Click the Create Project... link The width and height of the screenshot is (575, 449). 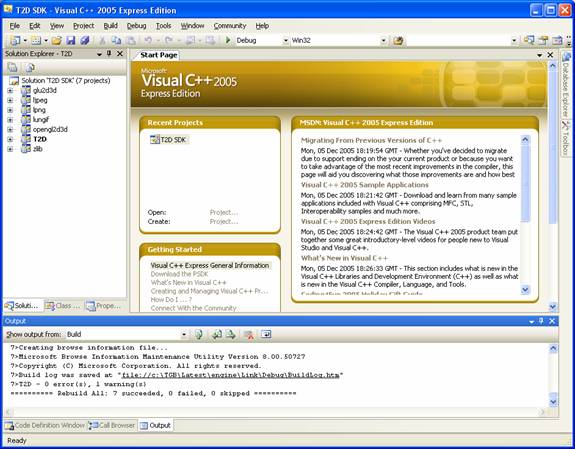224,222
